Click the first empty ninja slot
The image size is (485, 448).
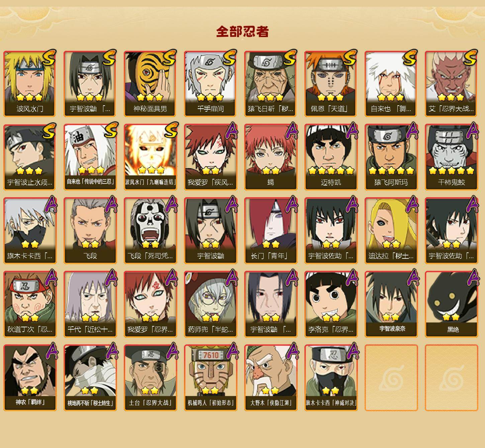point(391,378)
